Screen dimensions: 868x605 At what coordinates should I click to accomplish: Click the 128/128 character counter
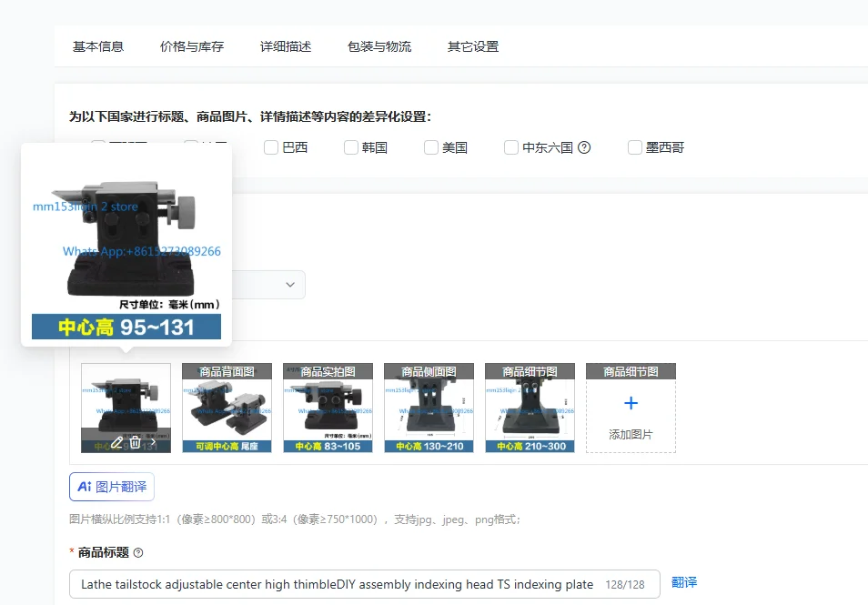pos(625,584)
